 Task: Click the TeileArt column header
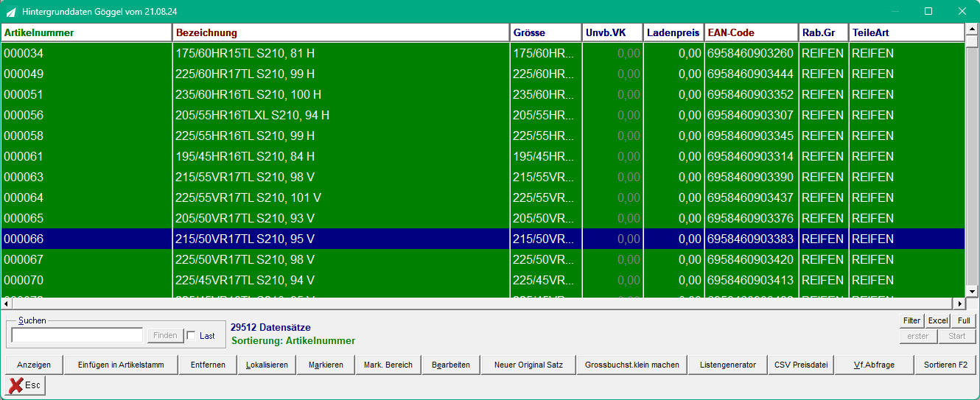coord(906,32)
